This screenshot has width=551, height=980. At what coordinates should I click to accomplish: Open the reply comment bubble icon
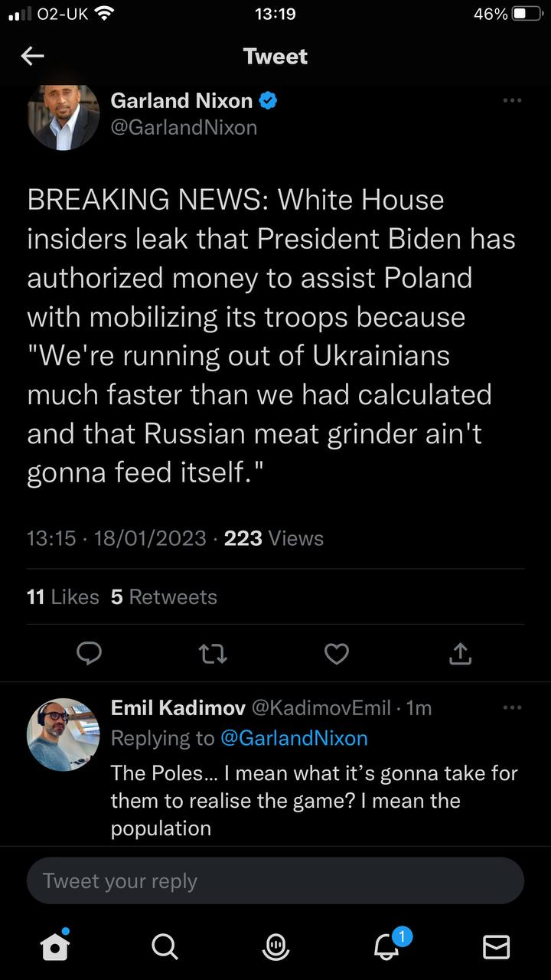[x=90, y=653]
